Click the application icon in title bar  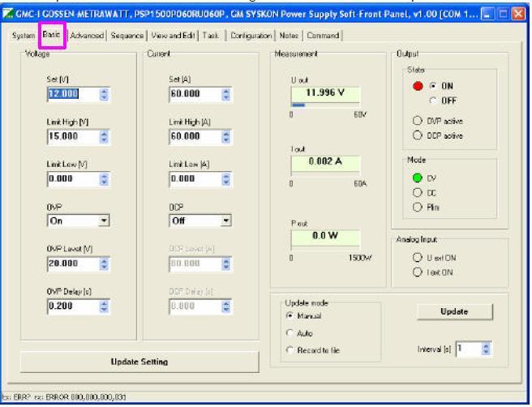coord(7,15)
